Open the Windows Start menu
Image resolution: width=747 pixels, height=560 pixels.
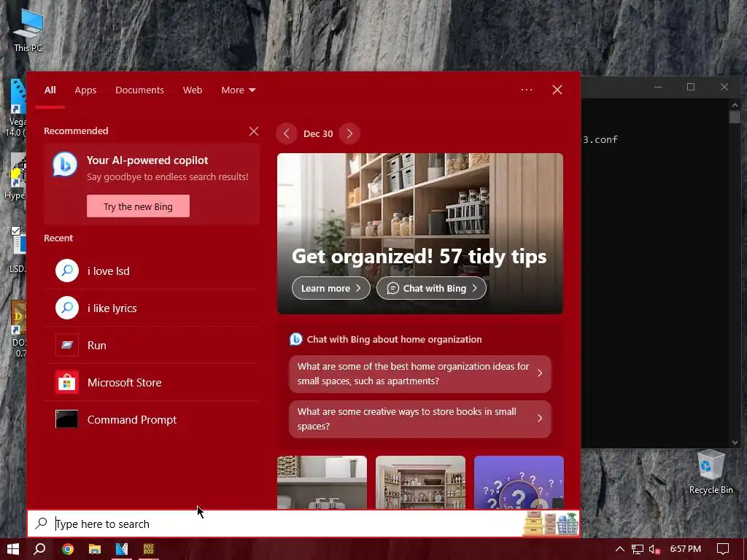pyautogui.click(x=13, y=549)
